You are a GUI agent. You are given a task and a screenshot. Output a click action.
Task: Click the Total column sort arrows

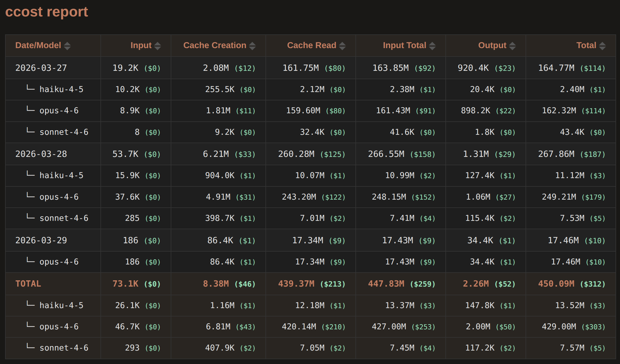tap(602, 46)
